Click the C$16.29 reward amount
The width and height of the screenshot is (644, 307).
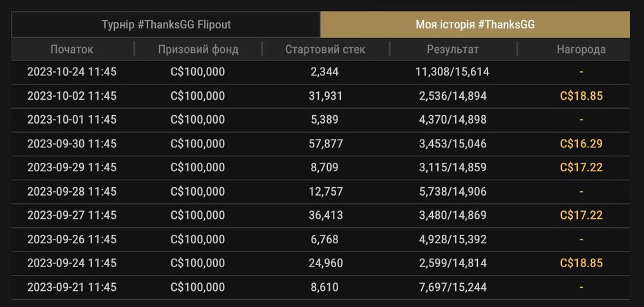[581, 144]
